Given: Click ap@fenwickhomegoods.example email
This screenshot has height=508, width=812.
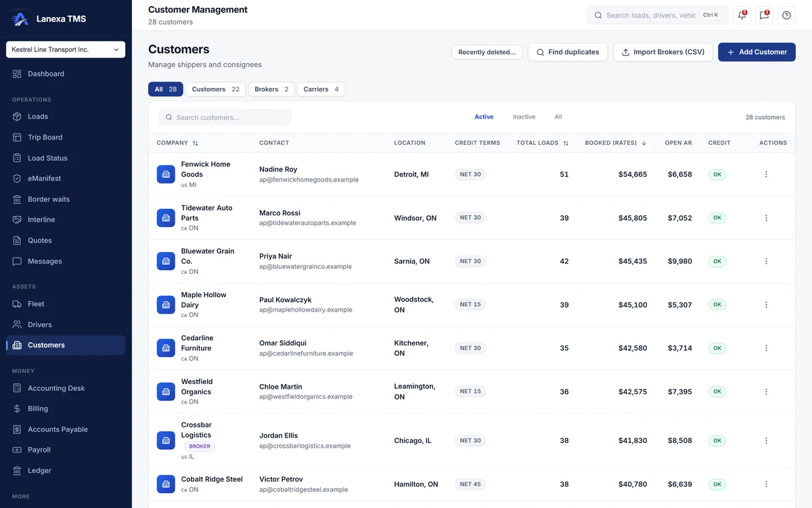Looking at the screenshot, I should pos(309,180).
